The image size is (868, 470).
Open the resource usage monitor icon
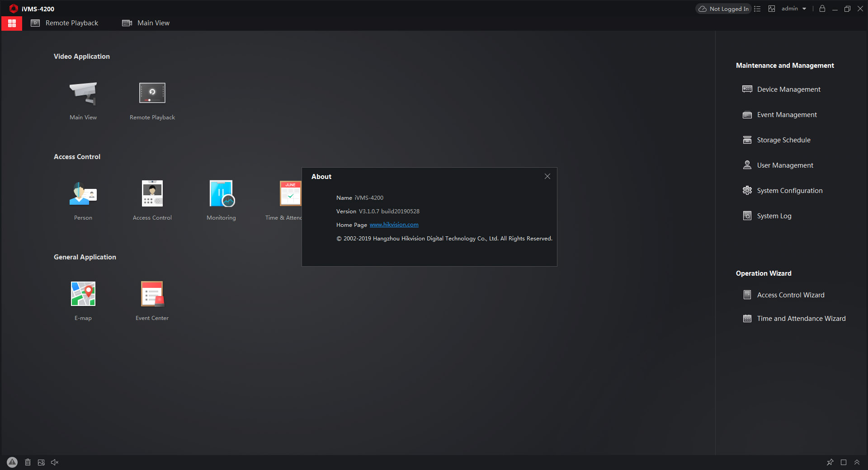772,9
